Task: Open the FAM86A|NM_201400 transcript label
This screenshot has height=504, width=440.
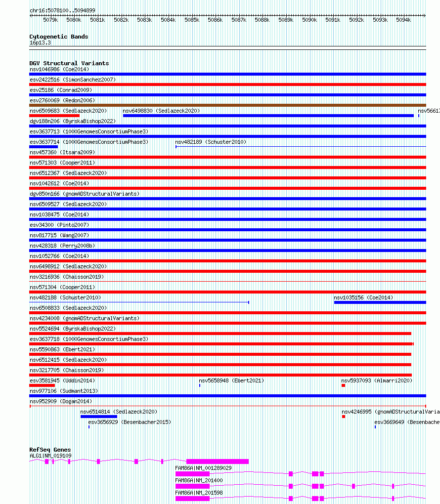Action: point(199,480)
